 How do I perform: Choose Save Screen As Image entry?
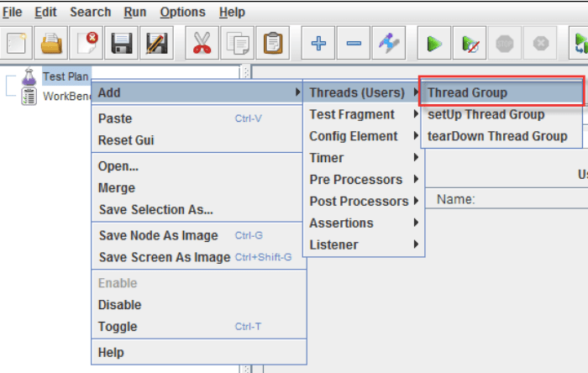click(x=197, y=257)
